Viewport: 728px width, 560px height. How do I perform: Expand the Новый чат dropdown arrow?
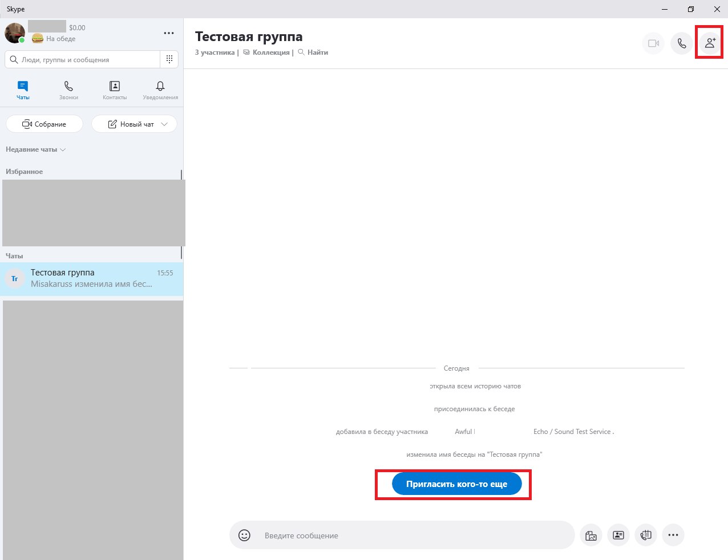(164, 124)
